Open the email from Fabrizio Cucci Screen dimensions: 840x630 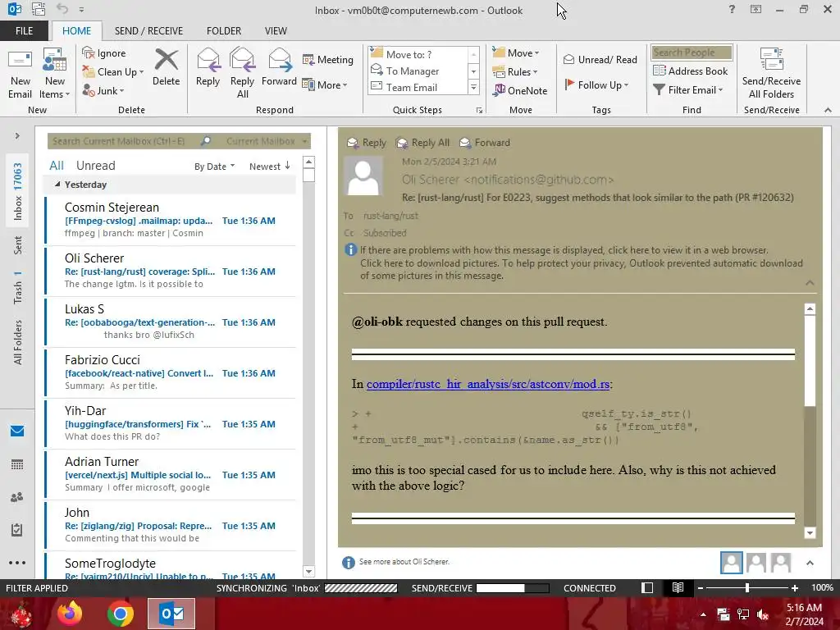[x=171, y=372]
